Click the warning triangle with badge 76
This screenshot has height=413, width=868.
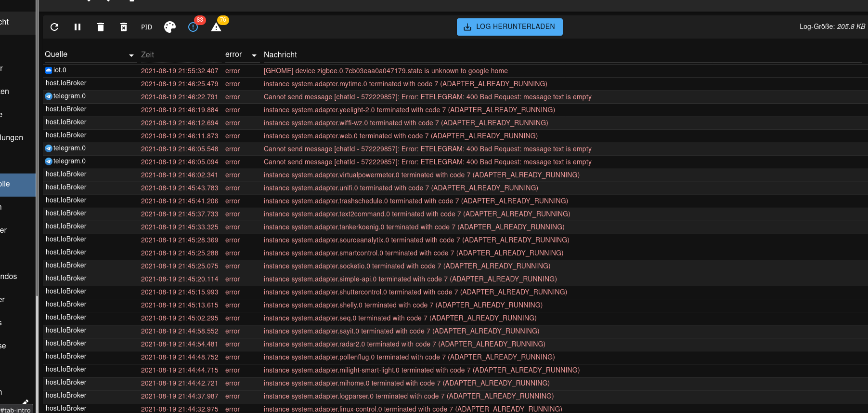216,27
